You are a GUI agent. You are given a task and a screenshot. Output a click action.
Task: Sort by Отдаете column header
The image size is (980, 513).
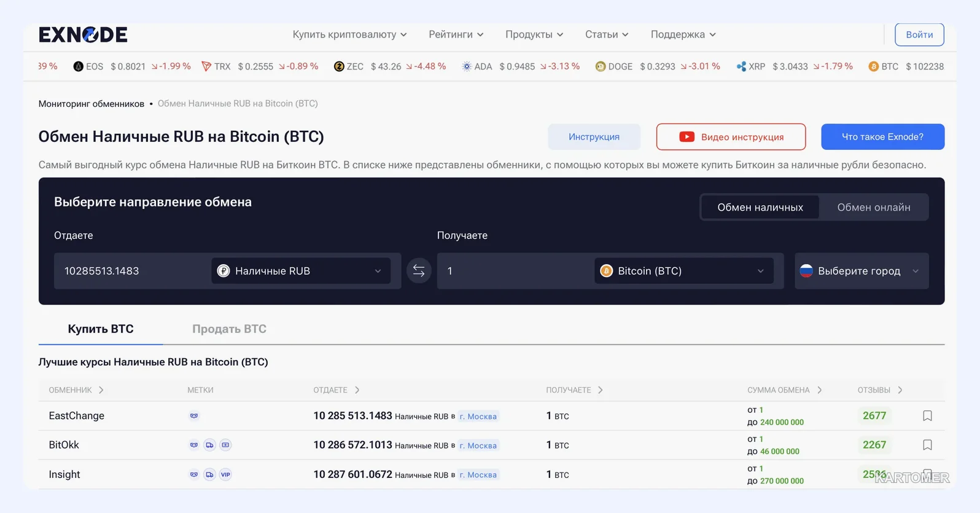pos(336,390)
